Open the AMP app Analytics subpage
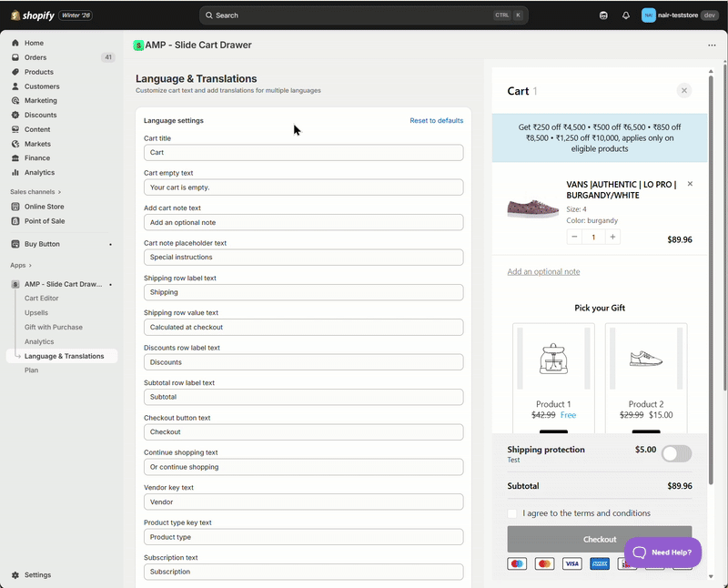 click(x=39, y=341)
